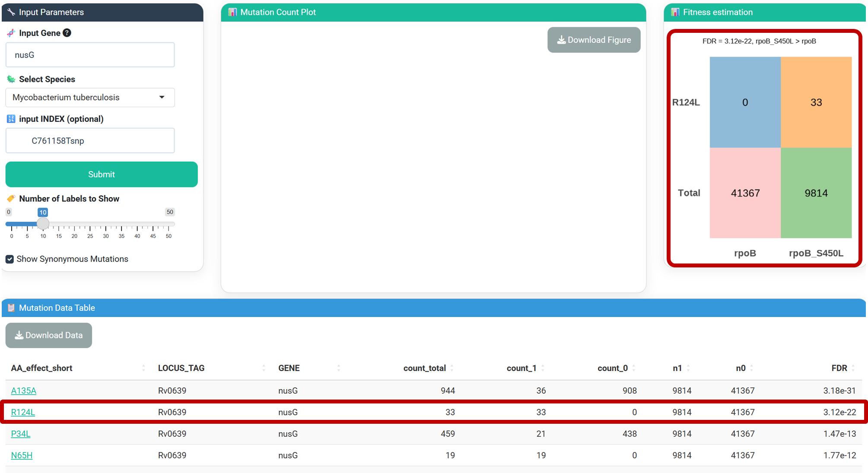Uncheck Show Synonymous Mutations checkbox
Screen dimensions: 868x473
(x=10, y=259)
